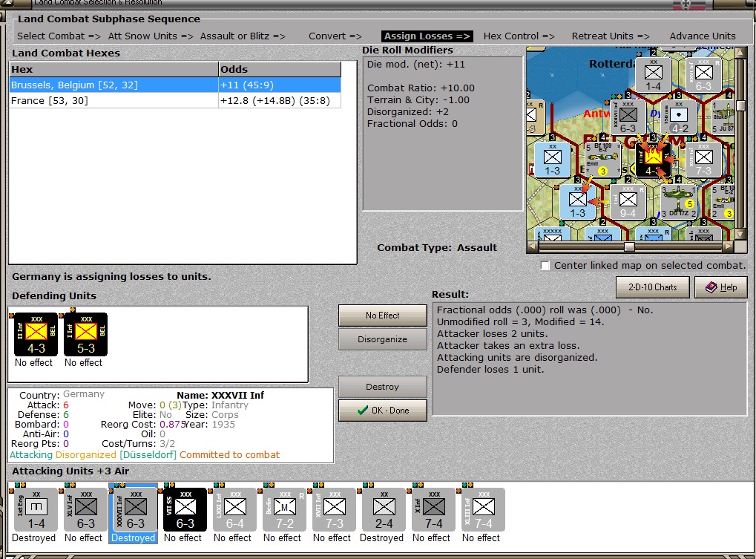Click the Odds column header

pos(280,70)
